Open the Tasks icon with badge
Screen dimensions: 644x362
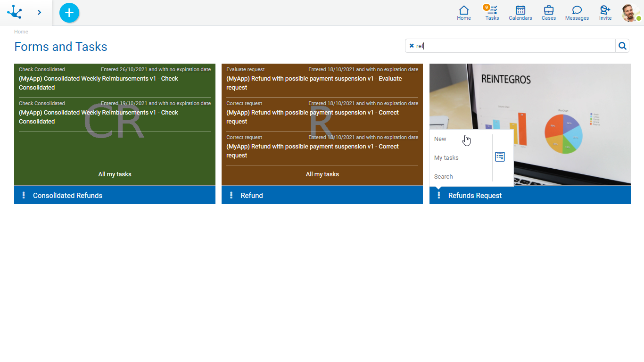pos(492,13)
